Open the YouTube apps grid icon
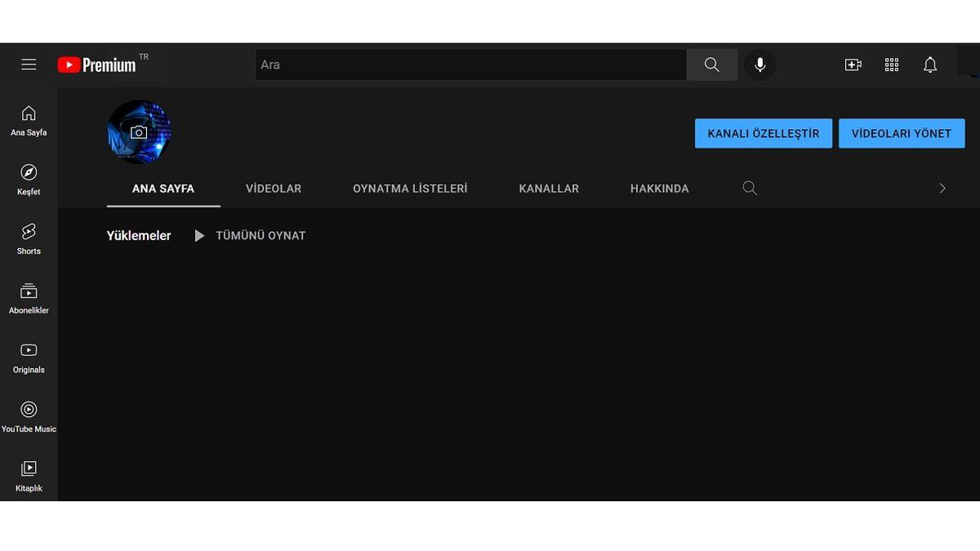This screenshot has height=551, width=980. point(892,64)
